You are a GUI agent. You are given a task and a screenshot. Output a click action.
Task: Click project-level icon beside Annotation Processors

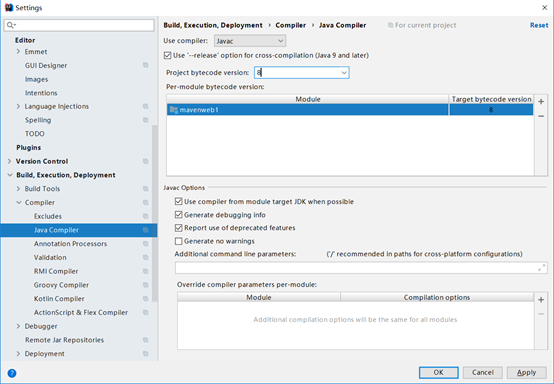click(146, 244)
